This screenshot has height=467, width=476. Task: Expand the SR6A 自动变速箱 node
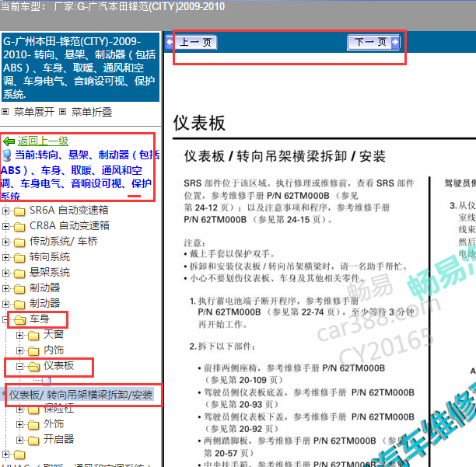point(5,211)
